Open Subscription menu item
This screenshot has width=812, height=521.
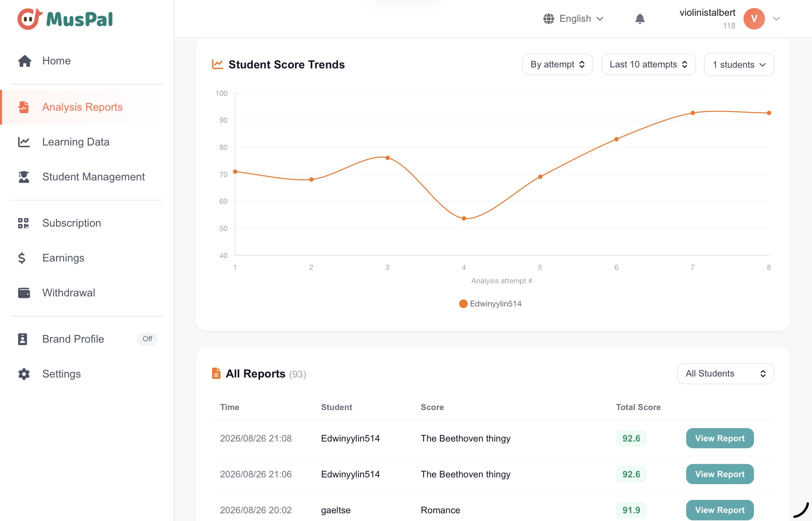87,223
